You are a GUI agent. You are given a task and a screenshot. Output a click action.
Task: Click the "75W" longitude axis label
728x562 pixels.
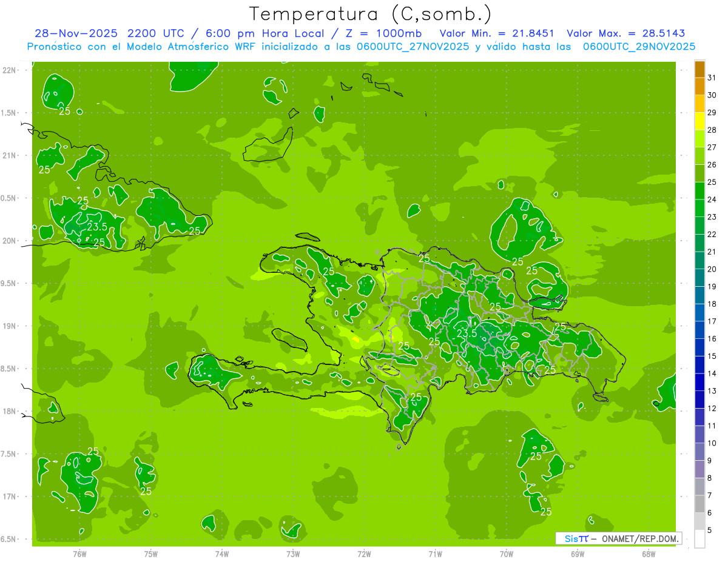click(x=150, y=554)
